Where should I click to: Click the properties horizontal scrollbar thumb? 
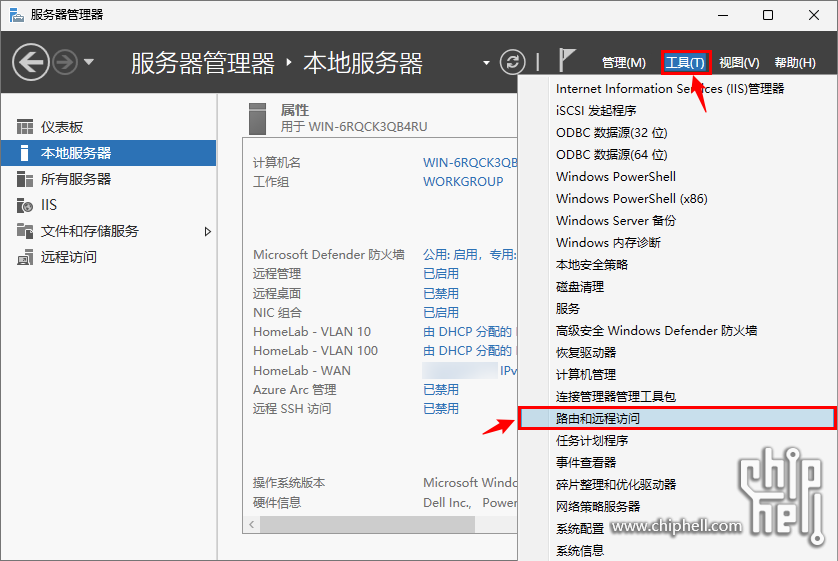pos(368,525)
